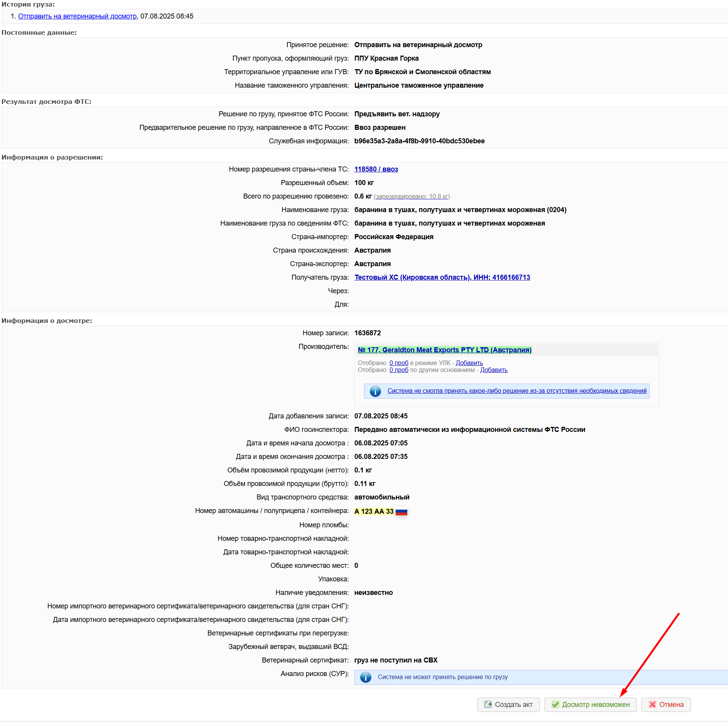Image resolution: width=728 pixels, height=727 pixels.
Task: Click the green checkmark icon on Досмотр невозможен
Action: coord(555,705)
